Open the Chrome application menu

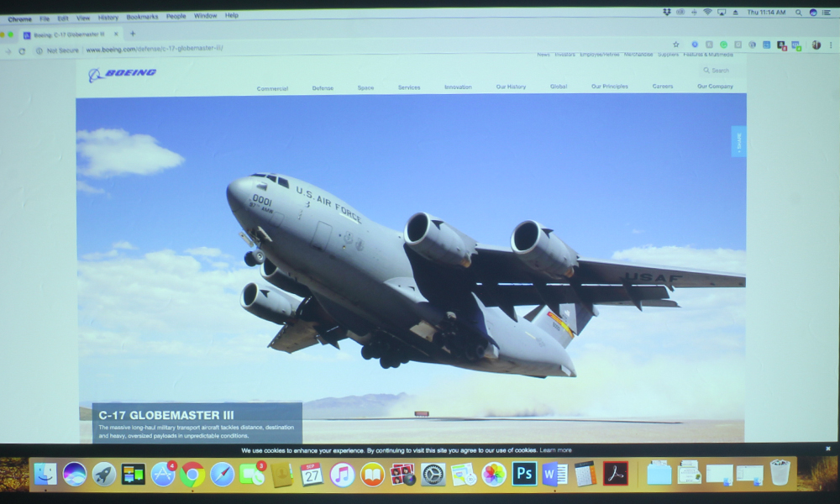click(20, 19)
